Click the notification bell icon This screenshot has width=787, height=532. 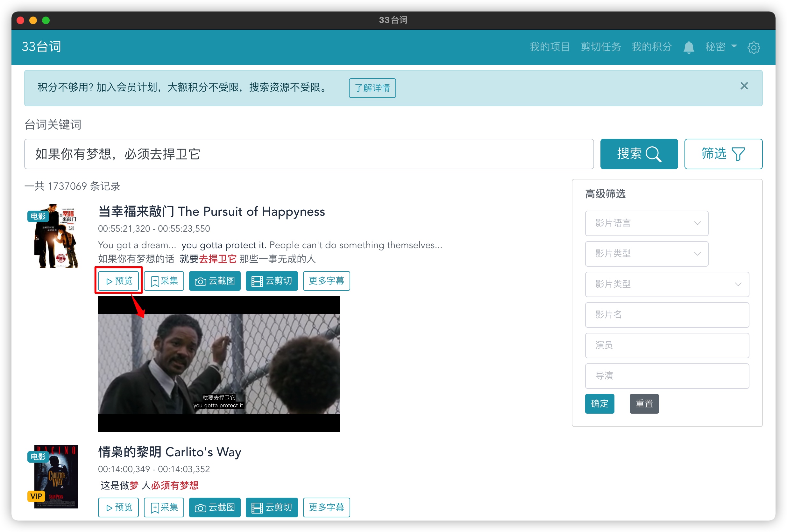[688, 47]
